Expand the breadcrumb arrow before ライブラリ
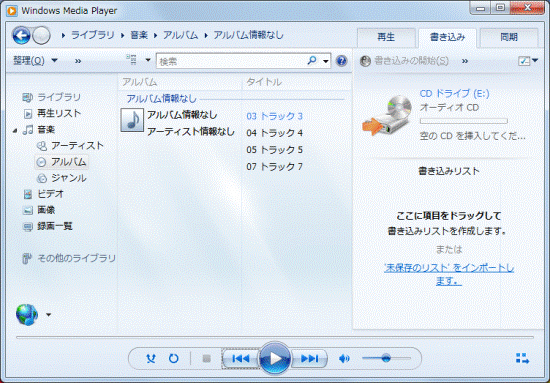The height and width of the screenshot is (383, 550). click(x=63, y=35)
